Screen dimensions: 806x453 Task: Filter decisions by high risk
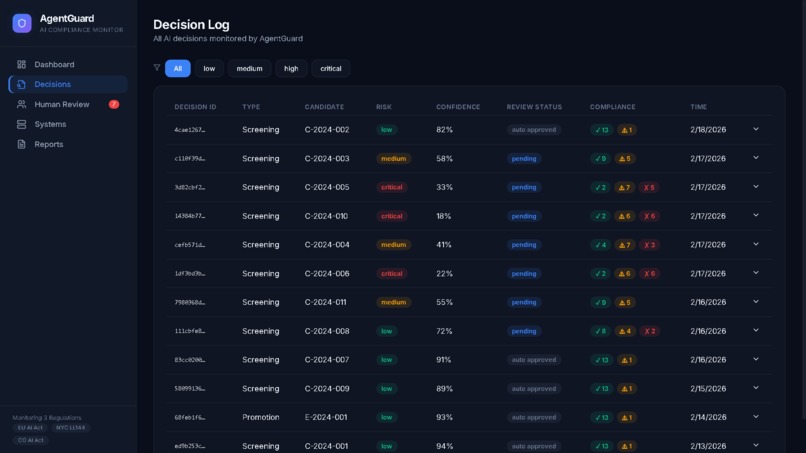(291, 68)
